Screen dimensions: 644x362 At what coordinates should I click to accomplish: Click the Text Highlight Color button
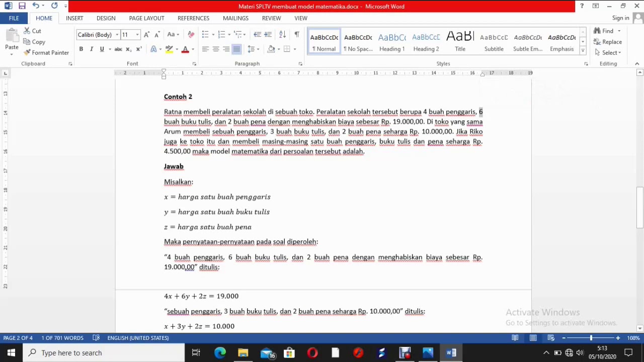[x=170, y=49]
